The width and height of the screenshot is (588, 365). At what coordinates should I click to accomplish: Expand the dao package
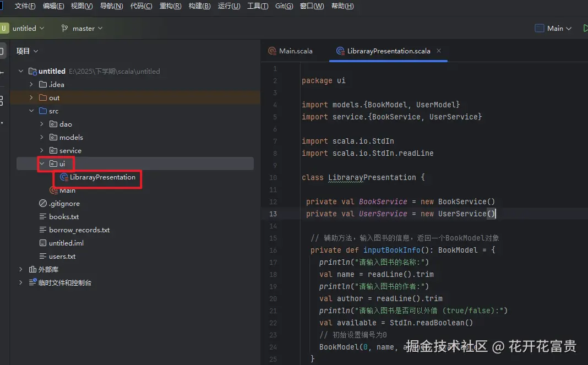[42, 124]
